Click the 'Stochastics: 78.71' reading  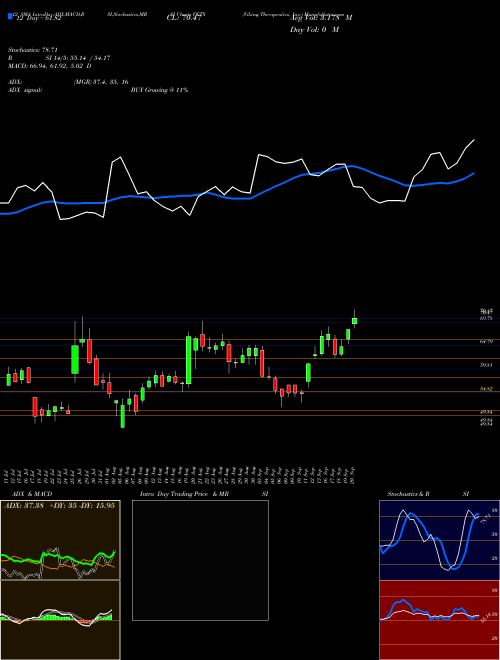pos(33,50)
